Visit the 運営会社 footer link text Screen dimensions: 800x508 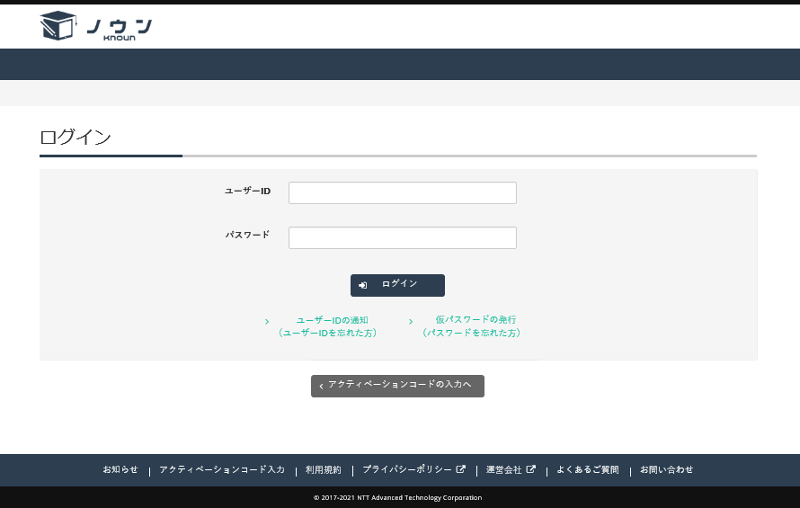(504, 470)
